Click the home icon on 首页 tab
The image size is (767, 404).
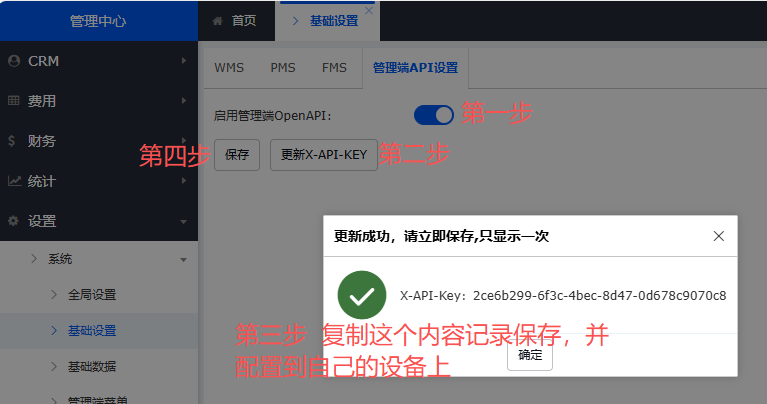click(x=218, y=20)
